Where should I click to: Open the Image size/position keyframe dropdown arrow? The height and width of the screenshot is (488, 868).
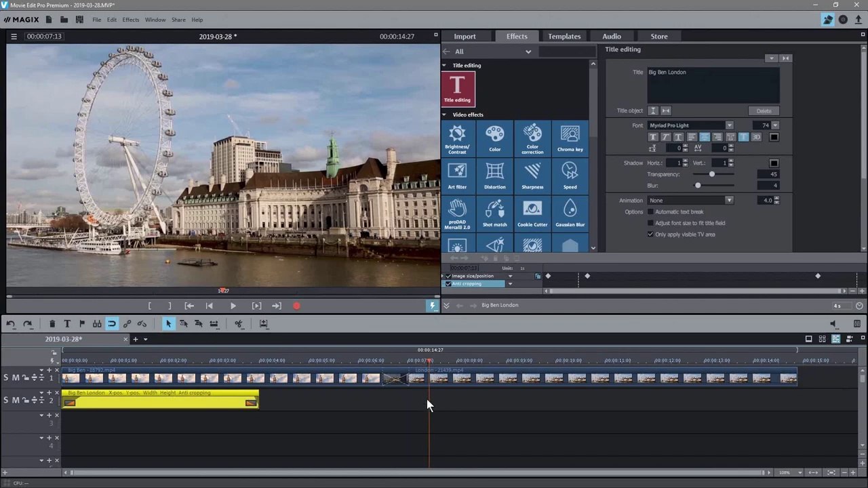click(x=510, y=276)
